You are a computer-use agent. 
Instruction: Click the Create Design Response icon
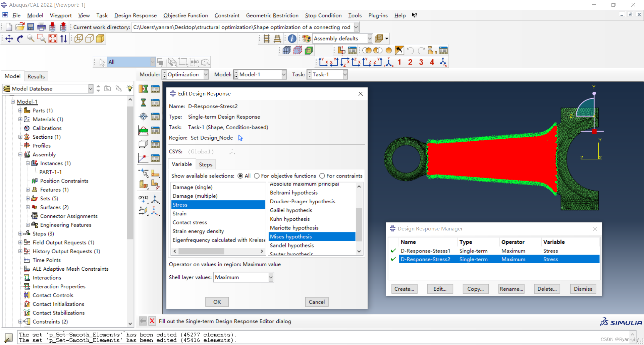click(x=144, y=102)
